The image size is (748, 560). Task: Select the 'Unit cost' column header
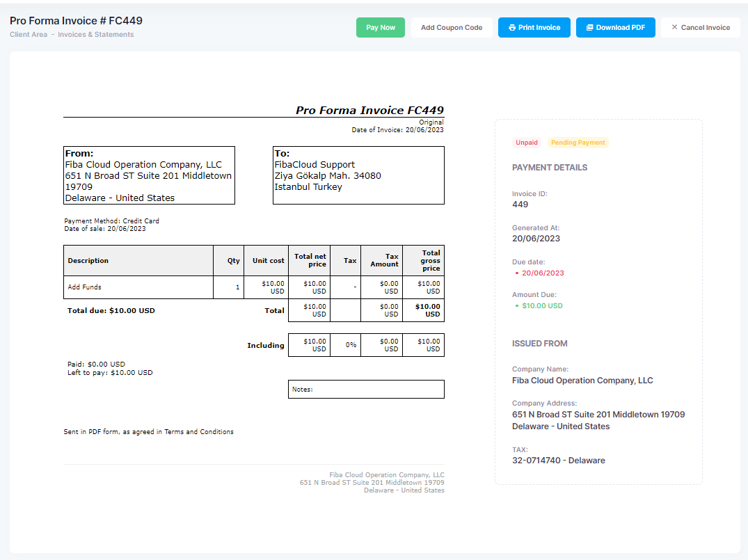(268, 260)
